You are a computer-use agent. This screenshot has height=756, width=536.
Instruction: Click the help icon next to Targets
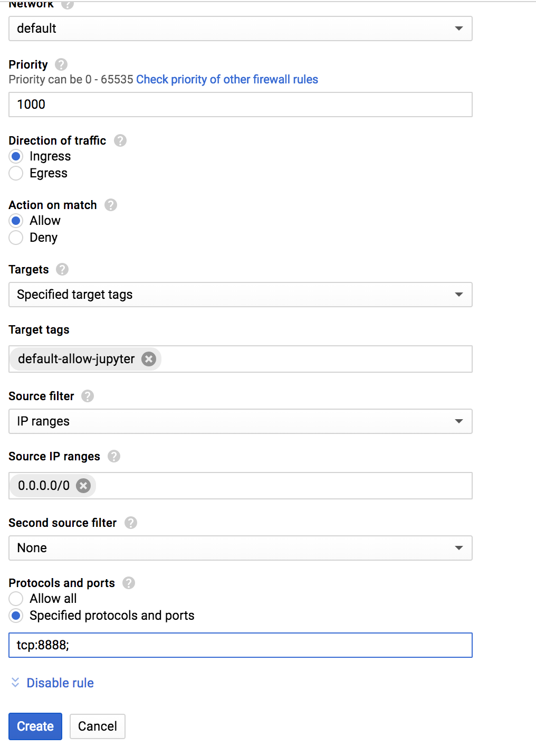click(x=62, y=269)
